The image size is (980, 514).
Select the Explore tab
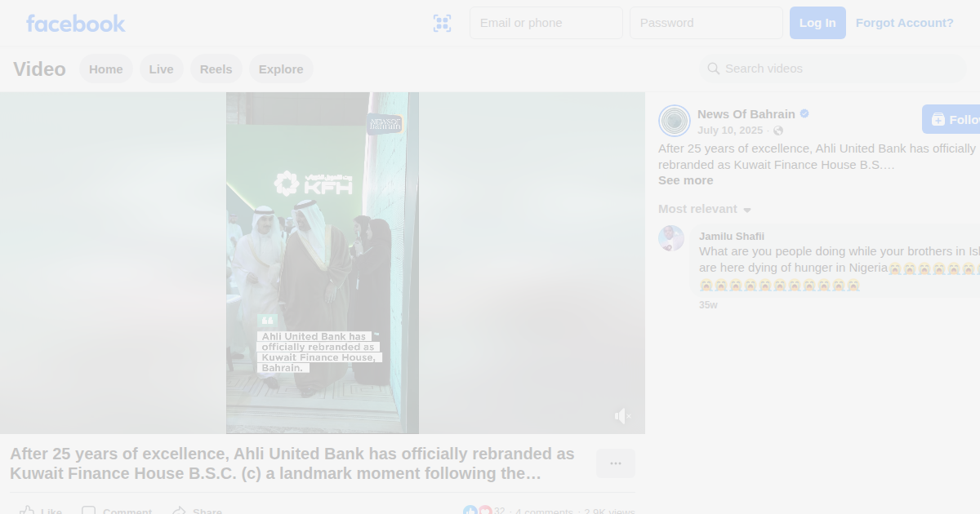[281, 69]
